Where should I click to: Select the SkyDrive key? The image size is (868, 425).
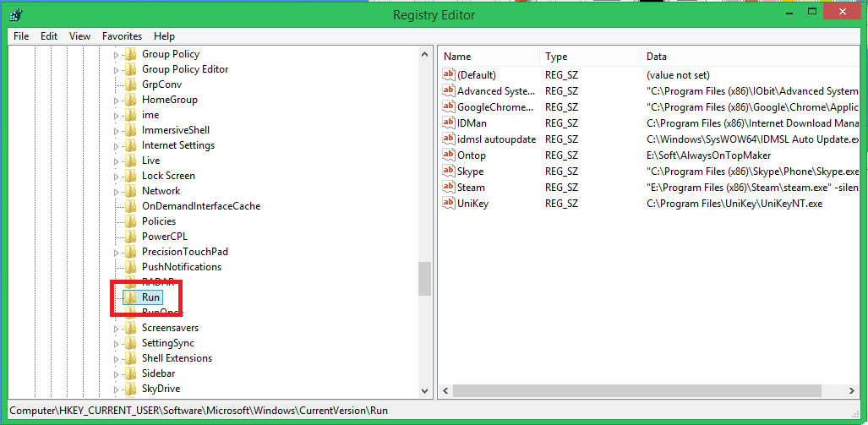(161, 389)
